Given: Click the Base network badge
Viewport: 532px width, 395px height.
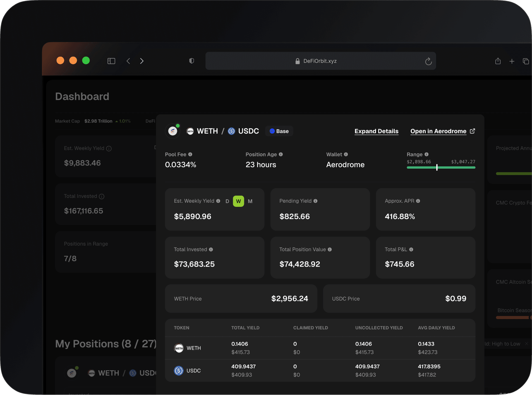Looking at the screenshot, I should point(279,131).
